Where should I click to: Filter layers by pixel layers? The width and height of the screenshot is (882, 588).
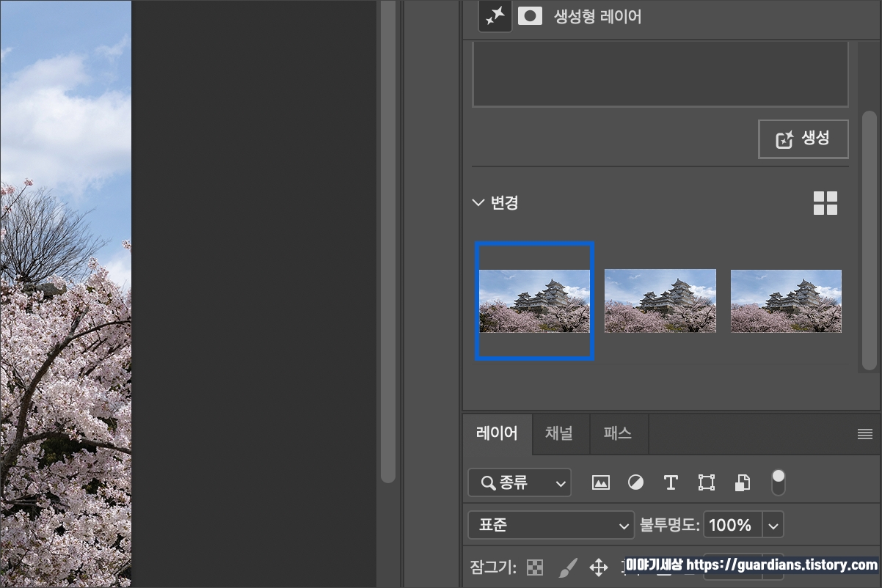601,482
